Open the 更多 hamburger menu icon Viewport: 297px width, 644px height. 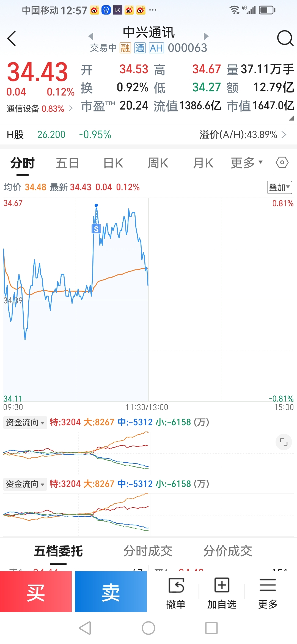coord(268,585)
